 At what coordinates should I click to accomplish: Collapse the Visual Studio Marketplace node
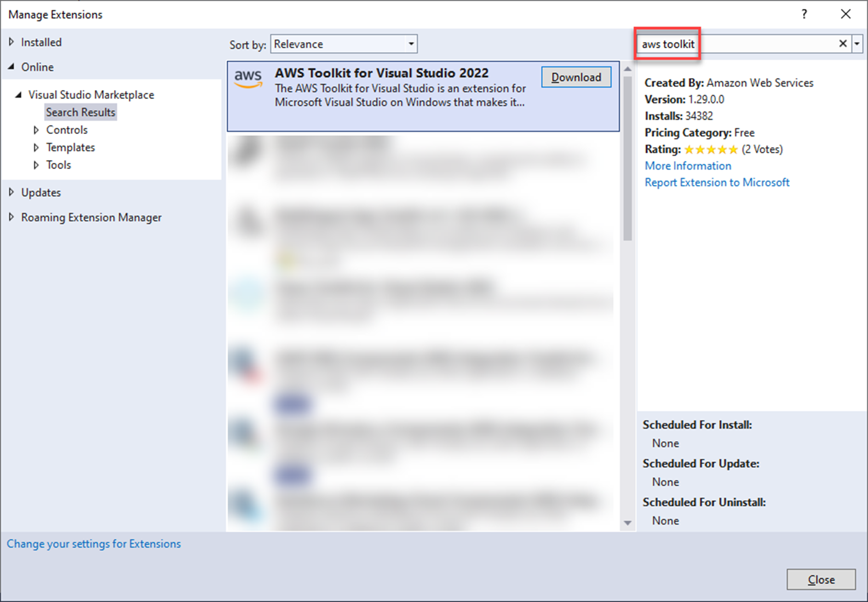[x=19, y=95]
